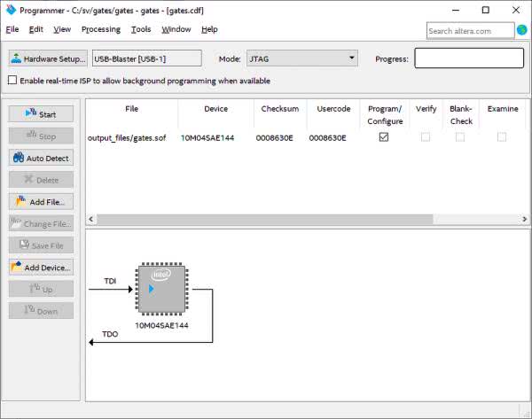
Task: Uncheck Program/Configure for gates.sof
Action: [x=384, y=137]
